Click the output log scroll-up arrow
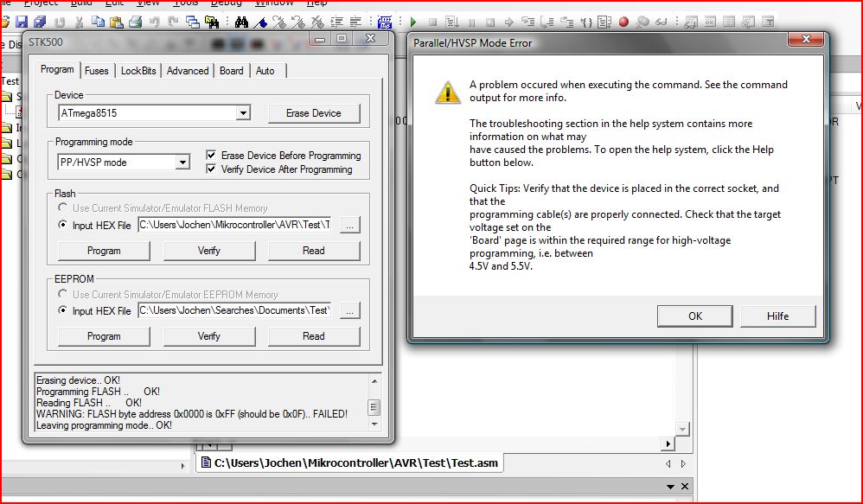 coord(374,380)
